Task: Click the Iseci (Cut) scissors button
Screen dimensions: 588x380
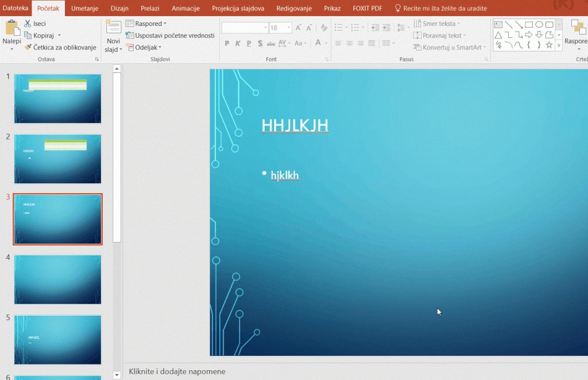Action: [34, 24]
